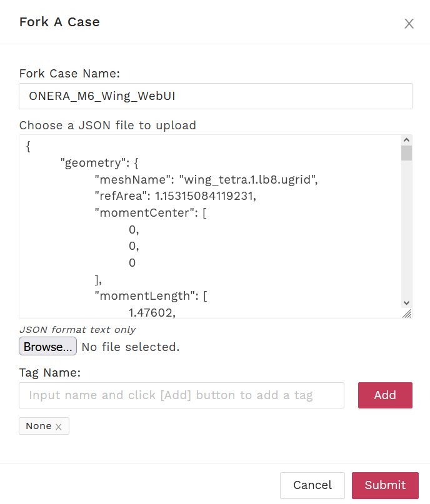Click the "Tag Name:" label
This screenshot has width=430, height=504.
[50, 373]
